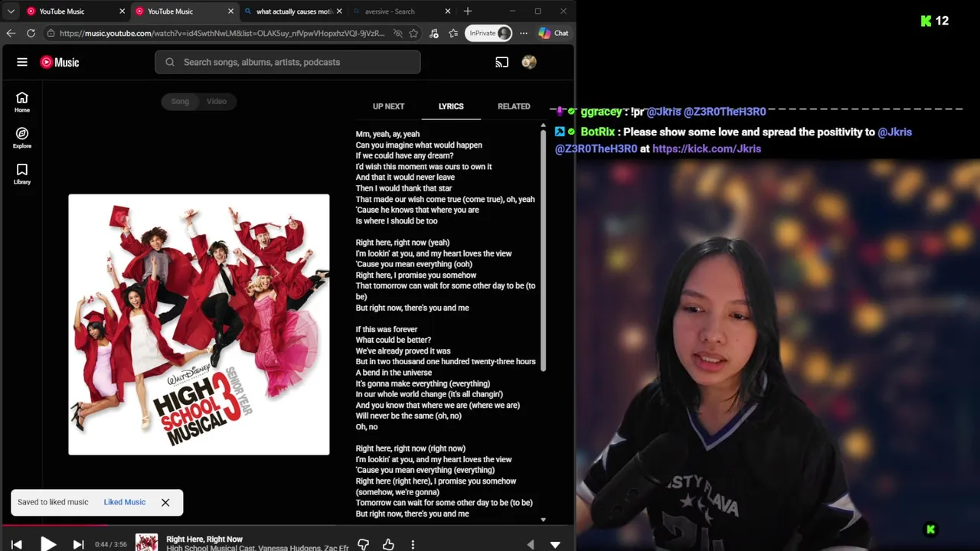Skip to previous track
This screenshot has height=551, width=980.
click(x=17, y=544)
